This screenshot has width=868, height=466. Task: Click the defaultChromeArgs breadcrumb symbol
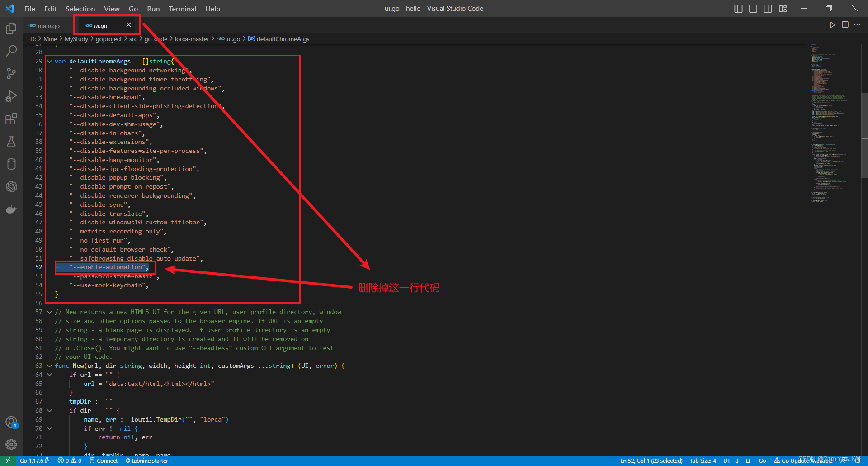point(279,39)
